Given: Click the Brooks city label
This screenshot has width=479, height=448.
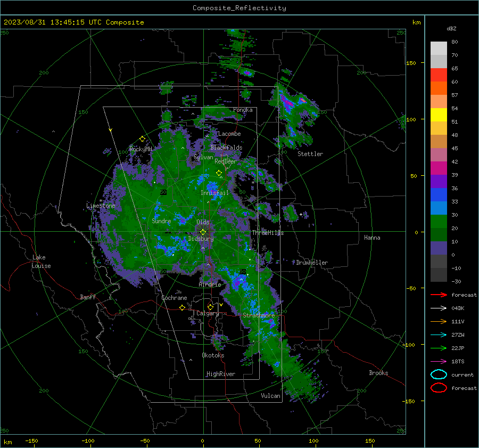Looking at the screenshot, I should pyautogui.click(x=378, y=373).
